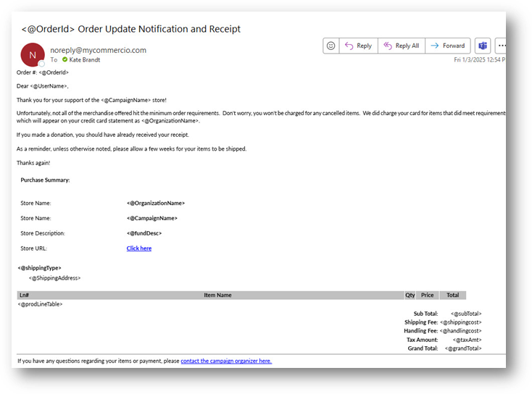Click the Order Update Notification subject line
Viewport: 532px width, 394px height.
pyautogui.click(x=131, y=29)
